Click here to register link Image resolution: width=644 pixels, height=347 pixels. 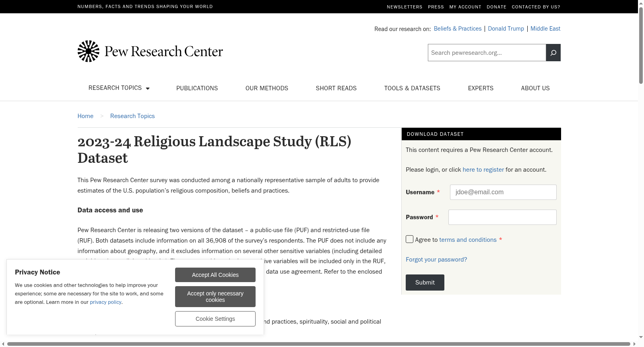483,170
